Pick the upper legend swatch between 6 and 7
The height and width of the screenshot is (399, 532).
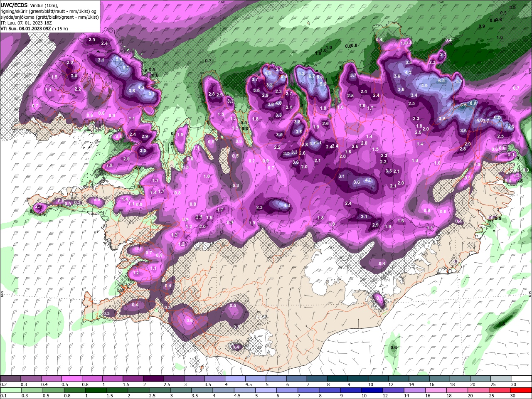296,379
